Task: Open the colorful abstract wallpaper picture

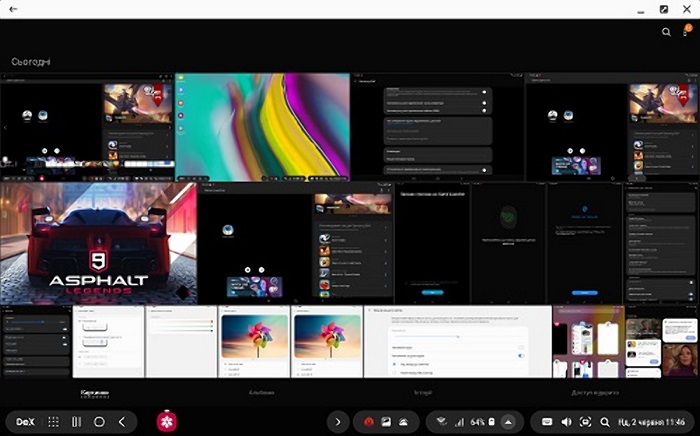Action: pyautogui.click(x=262, y=127)
